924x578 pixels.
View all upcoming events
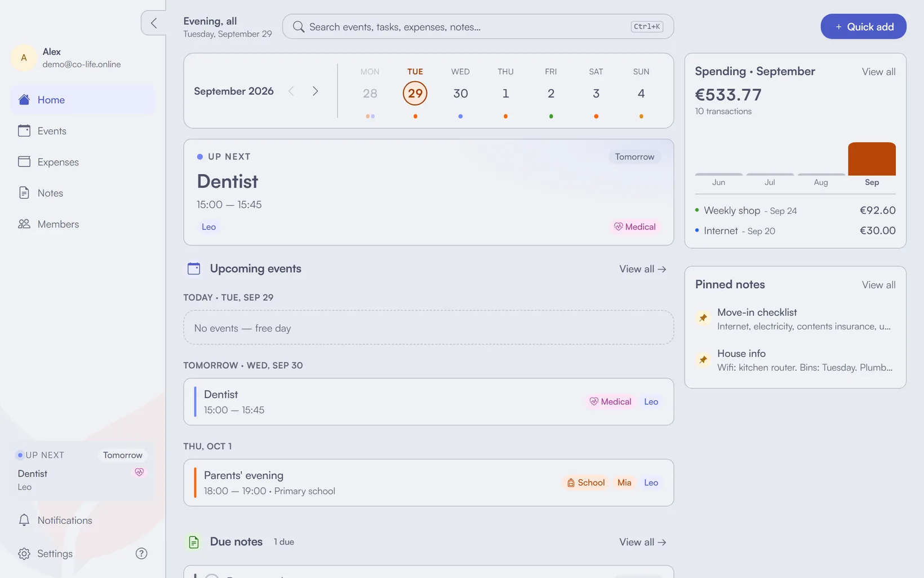(x=643, y=269)
